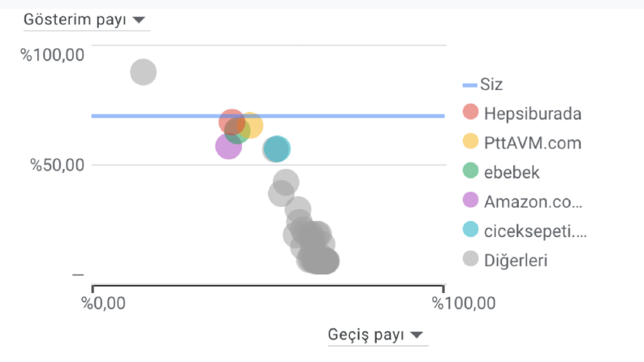This screenshot has width=644, height=362.
Task: Click the %50,00 y-axis label
Action: 57,165
